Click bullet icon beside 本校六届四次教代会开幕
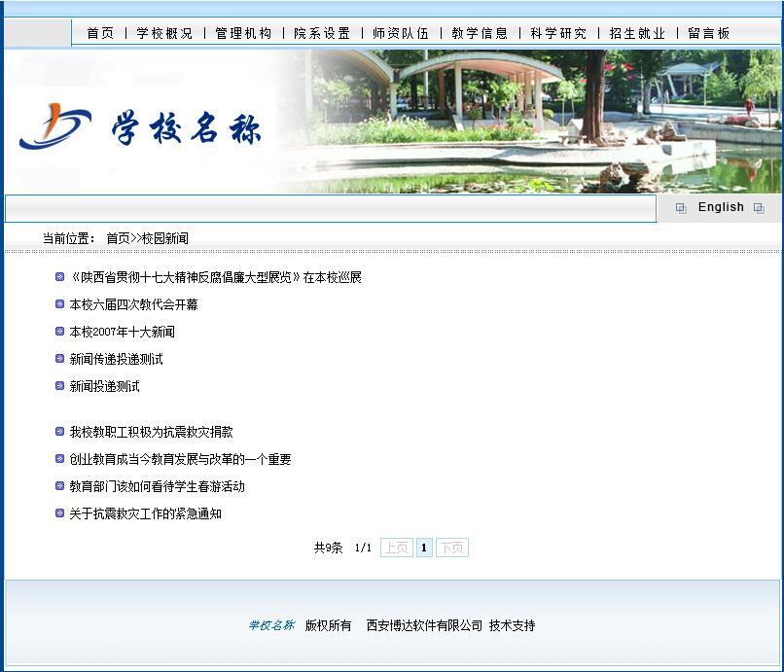784x672 pixels. [59, 304]
